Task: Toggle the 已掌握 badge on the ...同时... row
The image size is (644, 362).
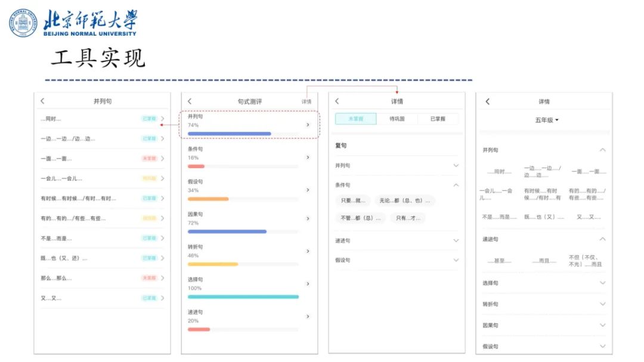Action: tap(150, 118)
